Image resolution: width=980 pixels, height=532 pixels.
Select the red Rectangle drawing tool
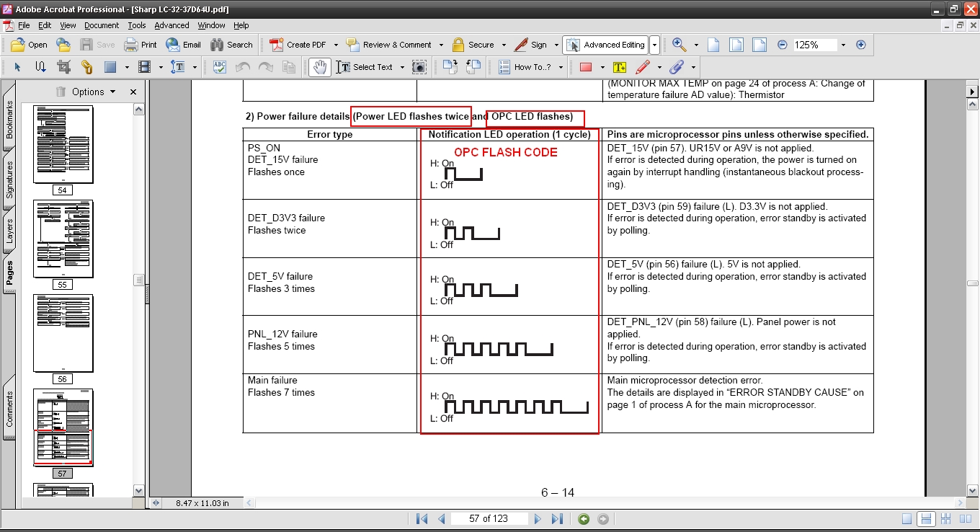click(586, 67)
